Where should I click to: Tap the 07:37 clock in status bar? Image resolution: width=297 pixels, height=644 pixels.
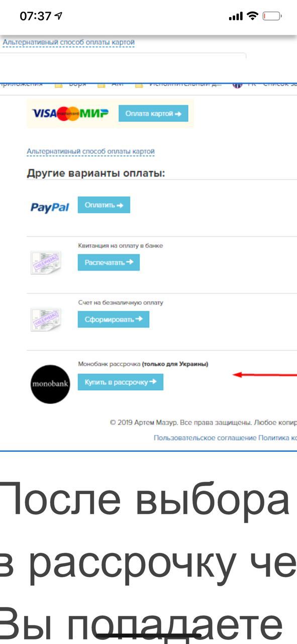point(36,16)
